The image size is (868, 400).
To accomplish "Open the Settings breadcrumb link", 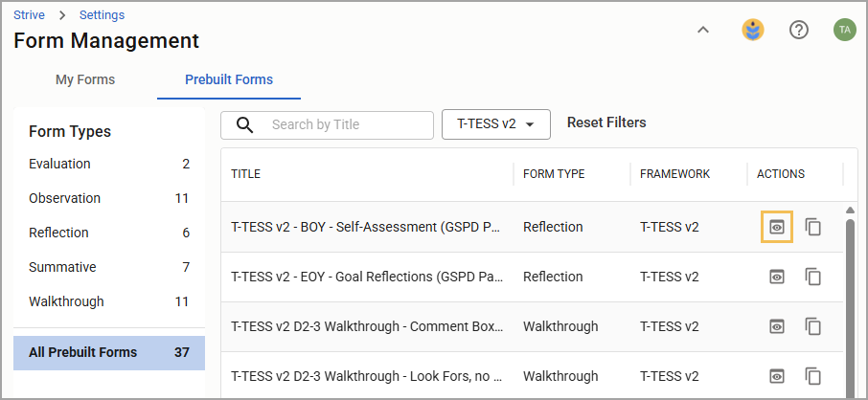I will click(102, 15).
